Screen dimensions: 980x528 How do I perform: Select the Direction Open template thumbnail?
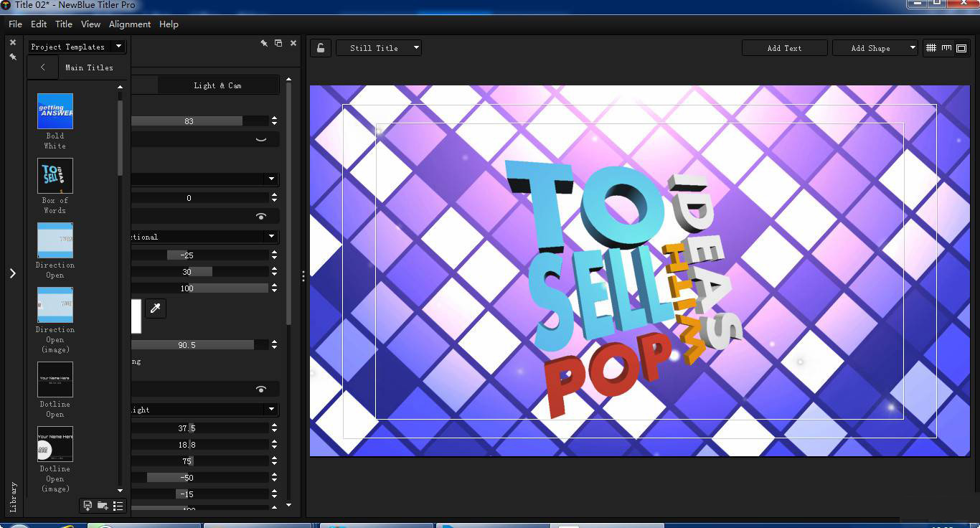pyautogui.click(x=55, y=240)
